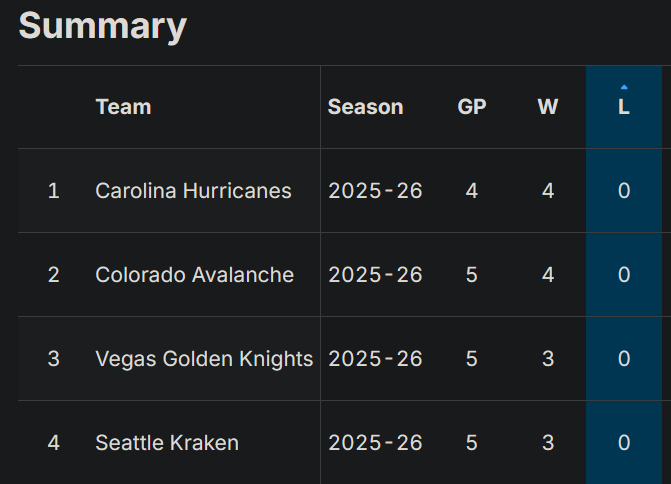The width and height of the screenshot is (671, 484).
Task: Click rank number 3 in table
Action: (54, 358)
